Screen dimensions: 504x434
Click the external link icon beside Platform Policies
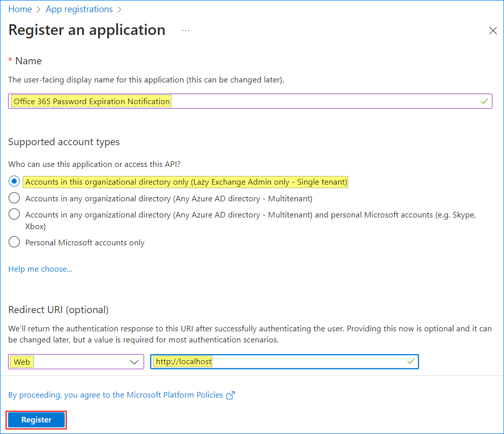[x=231, y=395]
